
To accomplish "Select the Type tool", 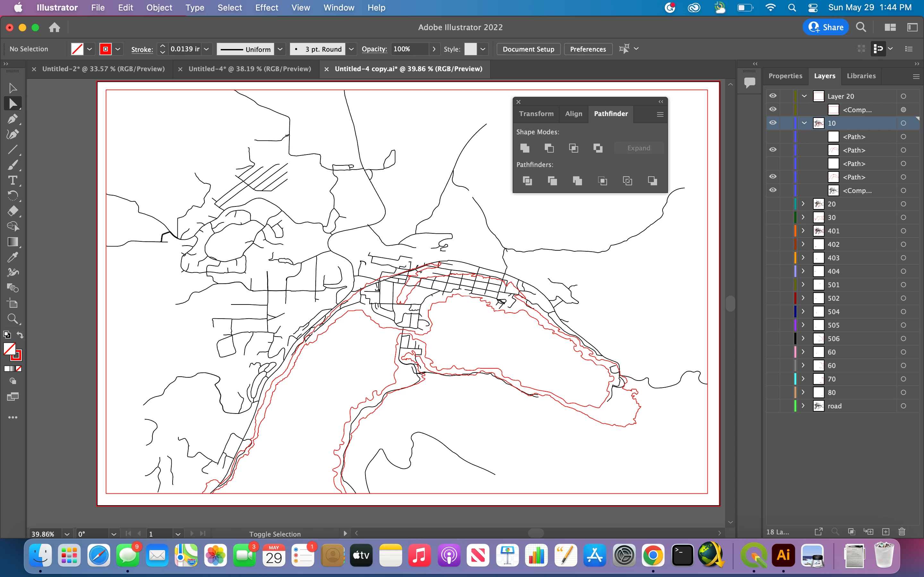I will click(x=12, y=180).
